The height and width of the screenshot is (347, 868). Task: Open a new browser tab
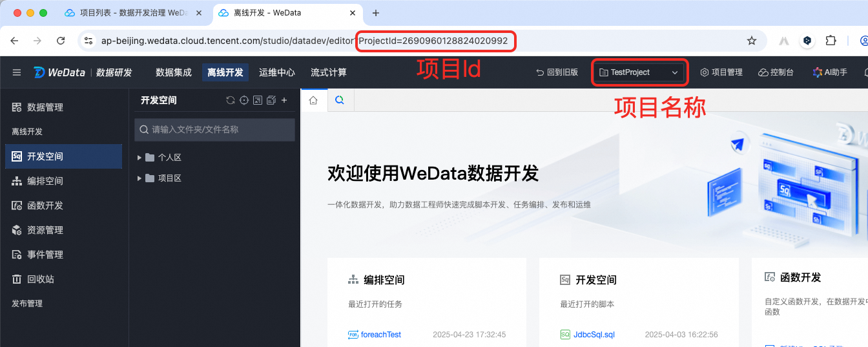[376, 13]
